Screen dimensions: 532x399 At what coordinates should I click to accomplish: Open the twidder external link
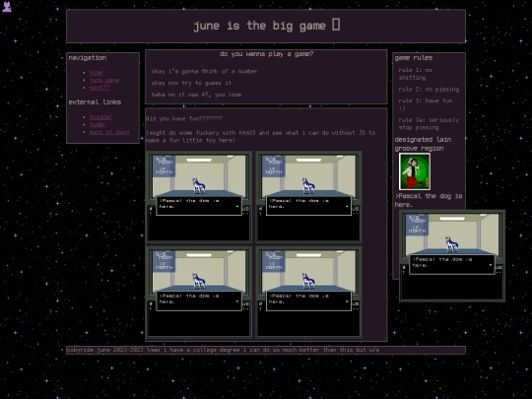click(100, 117)
